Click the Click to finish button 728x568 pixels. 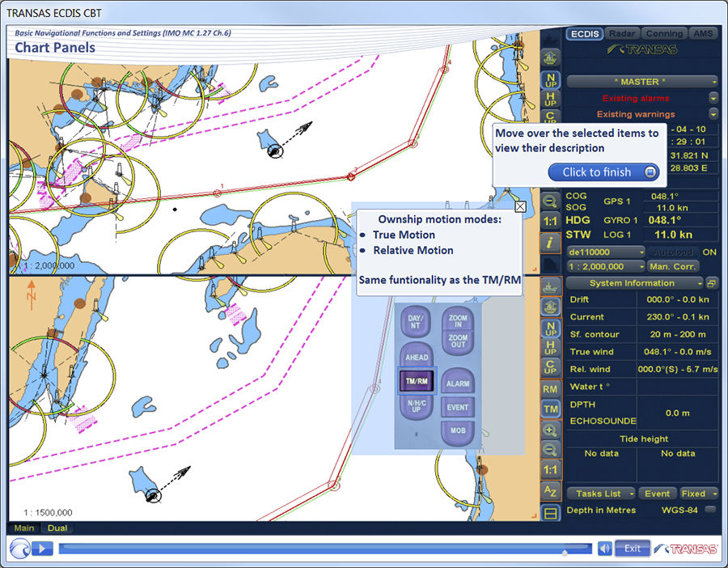tap(603, 172)
